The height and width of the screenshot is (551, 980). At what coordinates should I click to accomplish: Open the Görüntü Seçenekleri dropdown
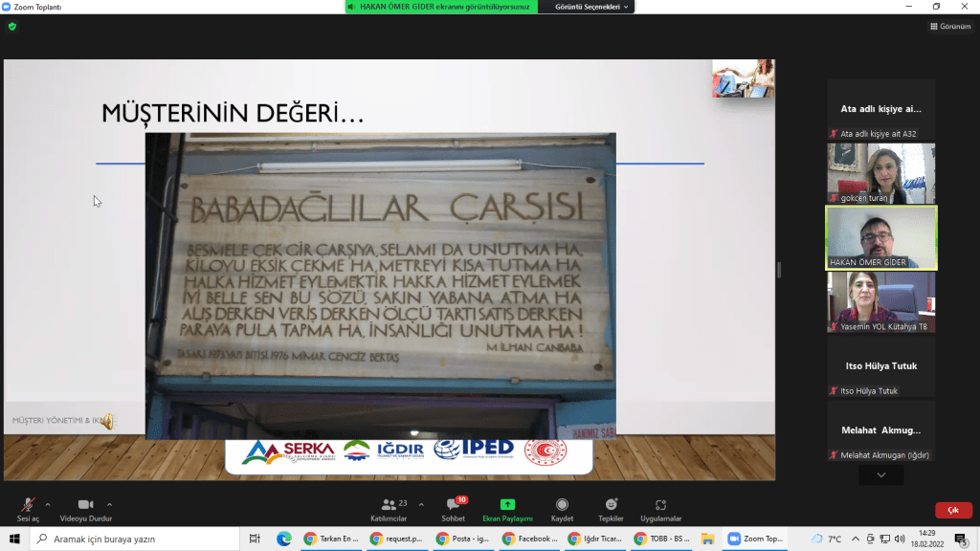point(593,7)
